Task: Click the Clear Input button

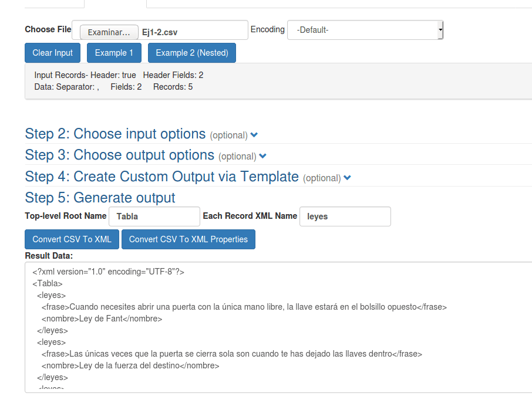Action: click(x=53, y=53)
